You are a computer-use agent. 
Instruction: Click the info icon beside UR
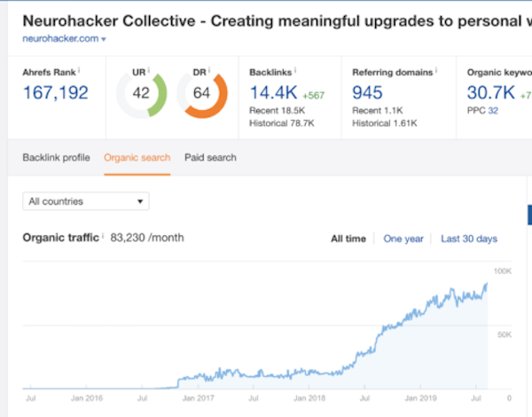(149, 70)
